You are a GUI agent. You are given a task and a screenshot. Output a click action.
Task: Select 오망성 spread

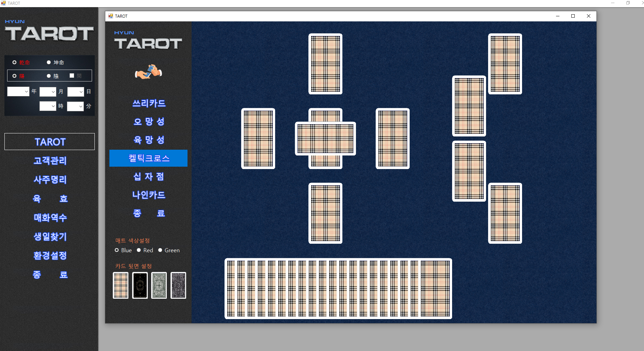click(148, 122)
